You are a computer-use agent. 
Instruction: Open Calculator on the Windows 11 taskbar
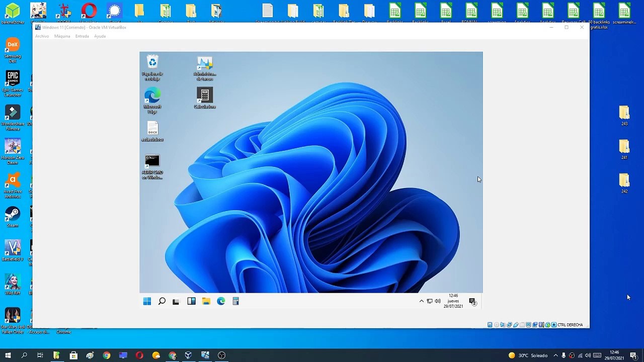coord(235,301)
